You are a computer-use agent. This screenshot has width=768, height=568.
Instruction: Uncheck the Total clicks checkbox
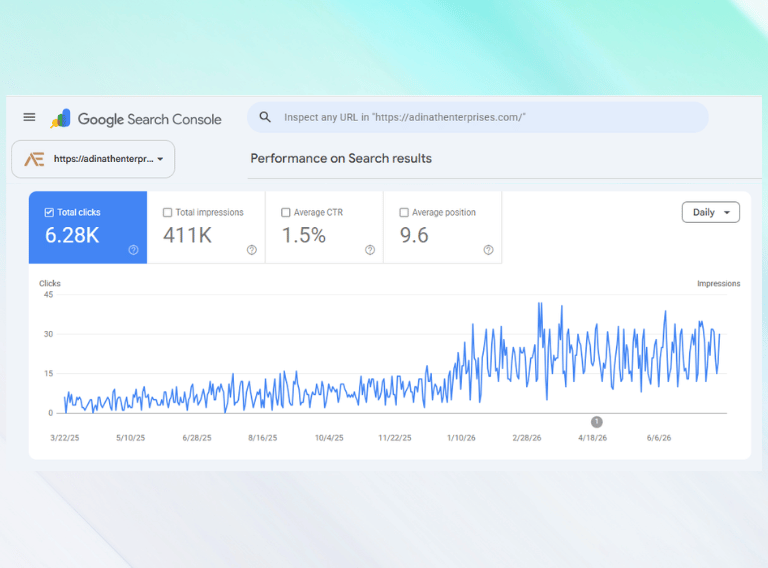pos(49,213)
